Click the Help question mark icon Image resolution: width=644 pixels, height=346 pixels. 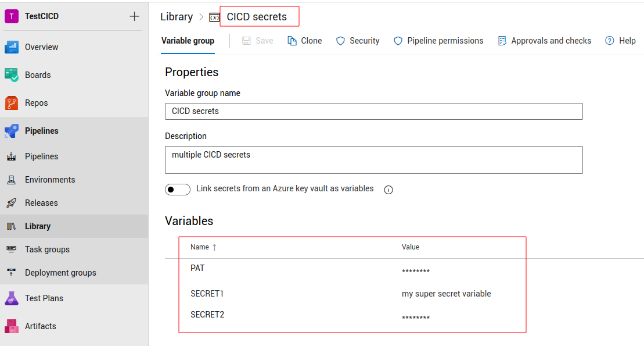coord(610,41)
